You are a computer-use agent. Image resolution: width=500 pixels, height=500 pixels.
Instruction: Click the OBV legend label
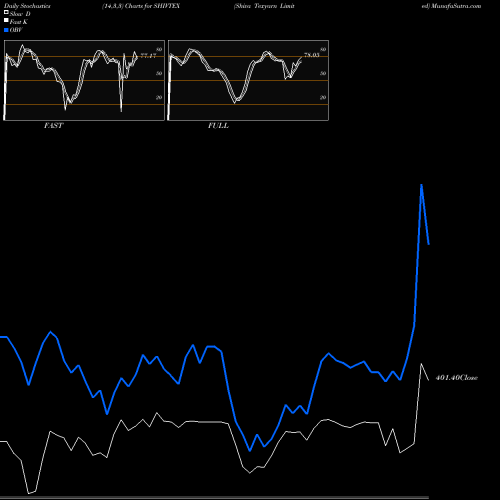pyautogui.click(x=16, y=30)
